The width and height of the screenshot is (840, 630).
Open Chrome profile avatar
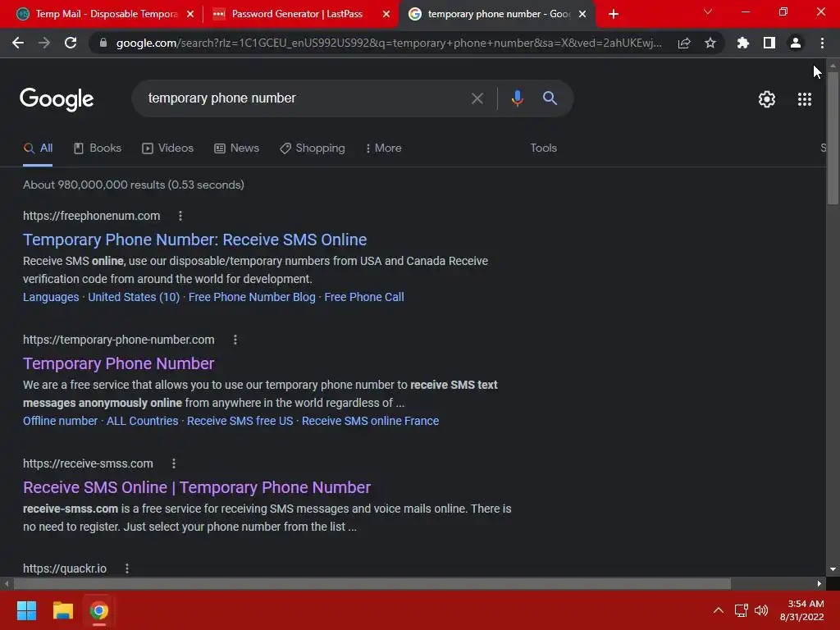tap(796, 43)
